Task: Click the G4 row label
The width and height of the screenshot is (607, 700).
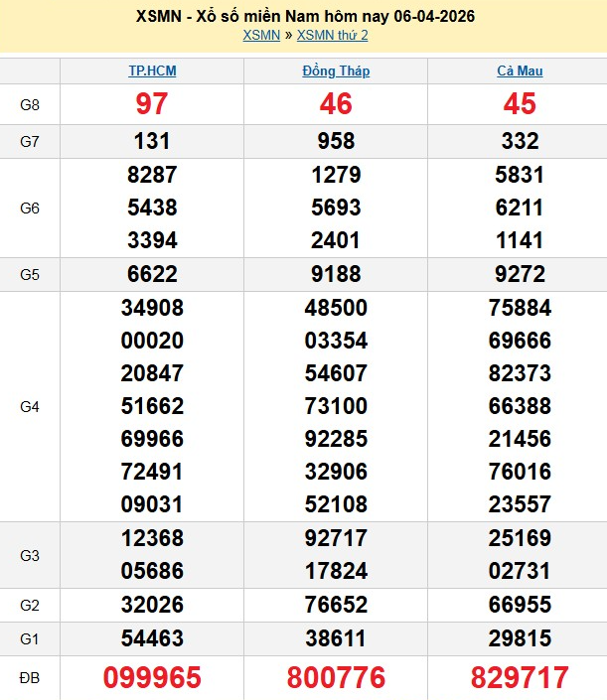Action: coord(30,406)
